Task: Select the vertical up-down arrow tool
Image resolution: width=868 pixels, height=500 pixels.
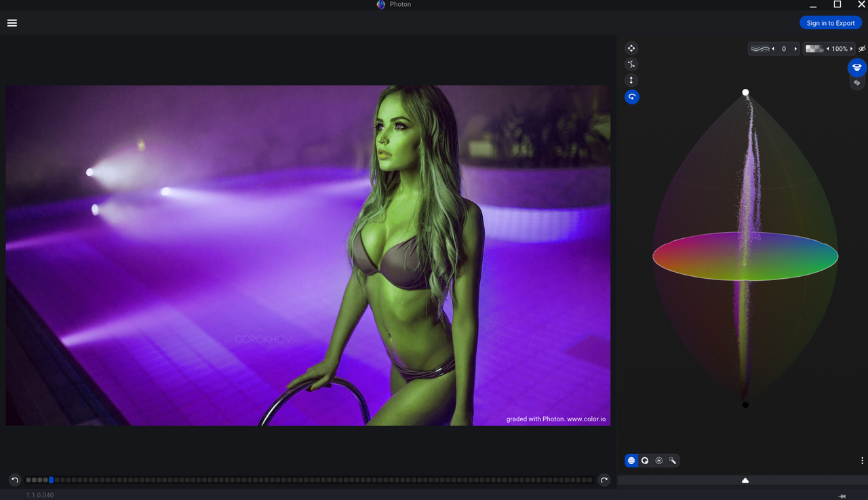Action: [631, 80]
